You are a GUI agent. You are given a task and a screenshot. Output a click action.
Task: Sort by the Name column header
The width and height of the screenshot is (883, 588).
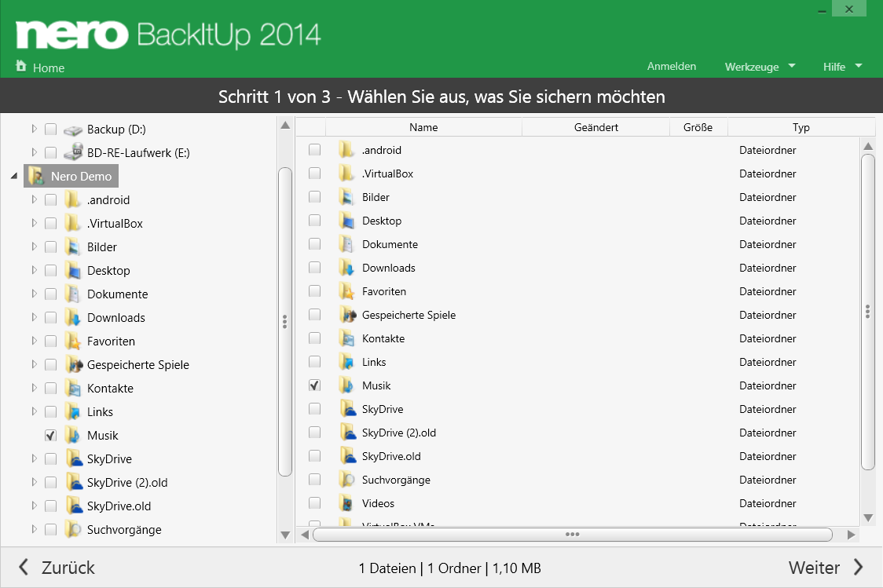pyautogui.click(x=423, y=127)
